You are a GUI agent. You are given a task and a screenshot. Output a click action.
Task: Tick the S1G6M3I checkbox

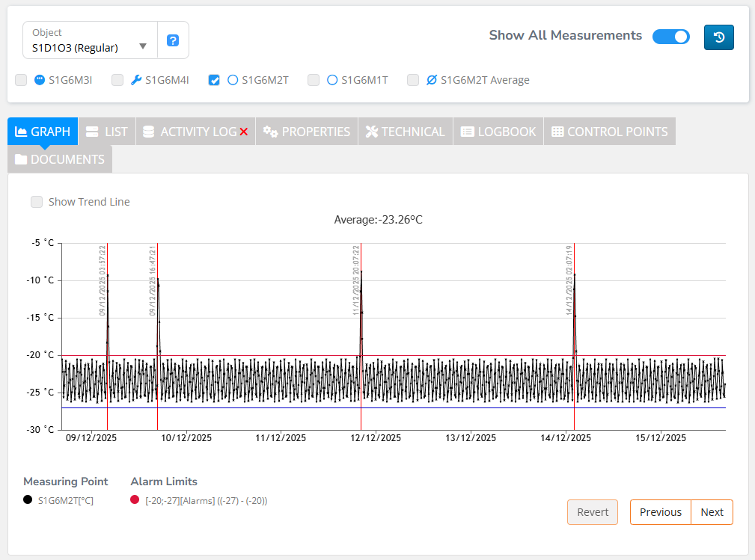(21, 80)
